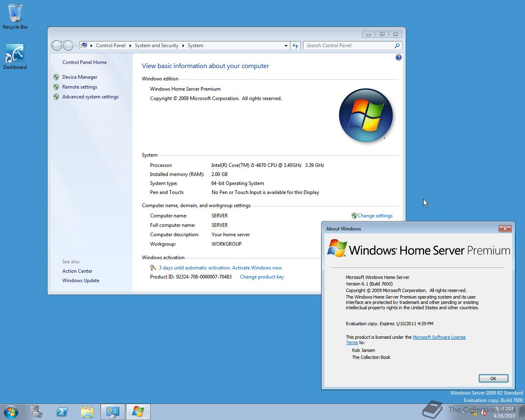The width and height of the screenshot is (525, 420).
Task: Expand the address bar history dropdown
Action: [x=286, y=46]
